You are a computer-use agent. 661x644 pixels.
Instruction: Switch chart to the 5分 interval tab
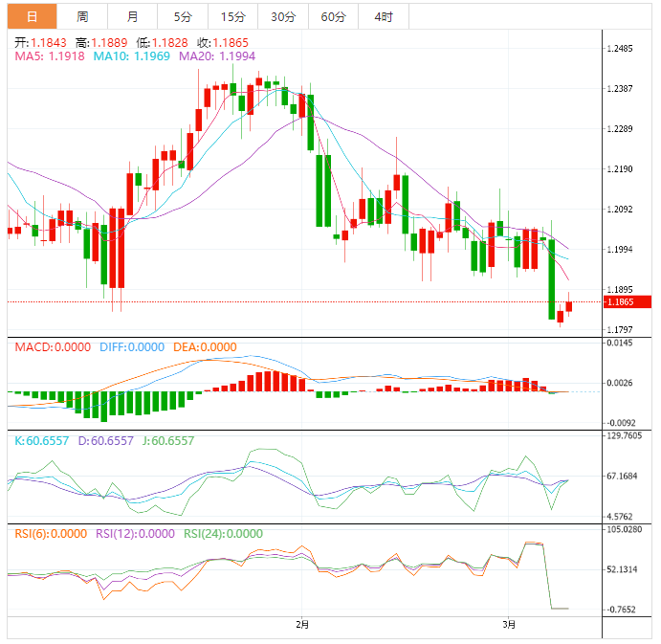pyautogui.click(x=182, y=16)
